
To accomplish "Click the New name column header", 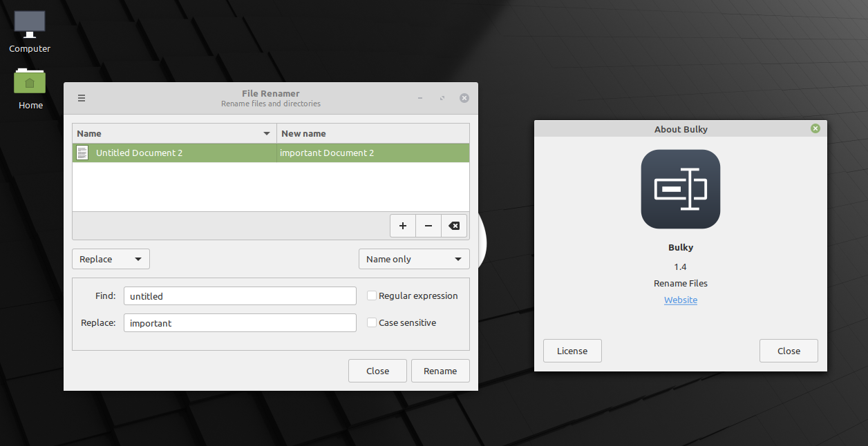I will [372, 133].
